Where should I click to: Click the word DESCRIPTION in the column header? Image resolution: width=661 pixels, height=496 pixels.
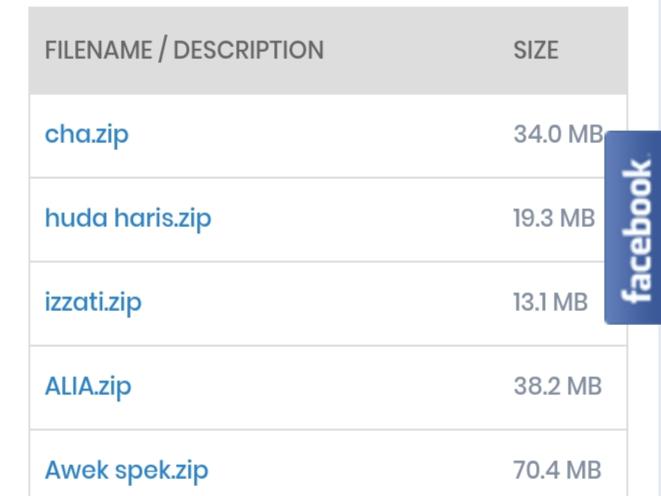249,50
